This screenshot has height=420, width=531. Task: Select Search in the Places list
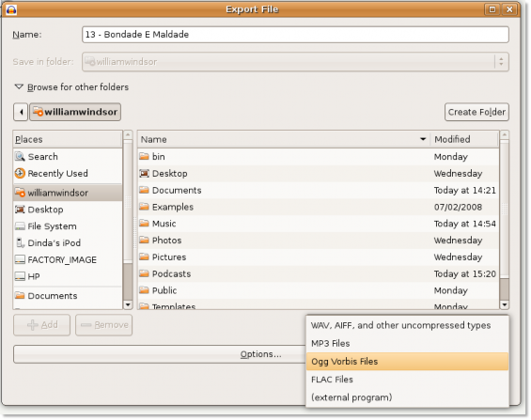(x=68, y=156)
